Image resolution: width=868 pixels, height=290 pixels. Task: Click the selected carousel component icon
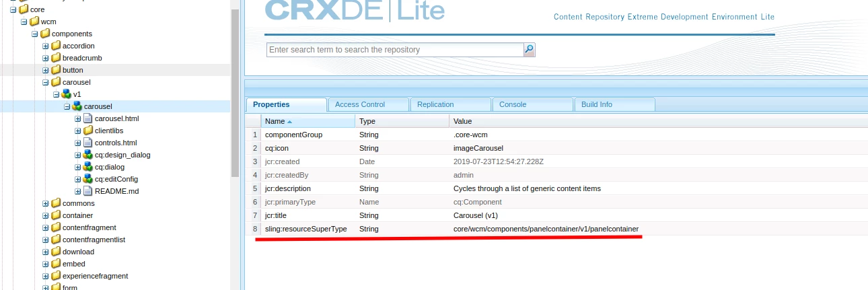(x=77, y=106)
